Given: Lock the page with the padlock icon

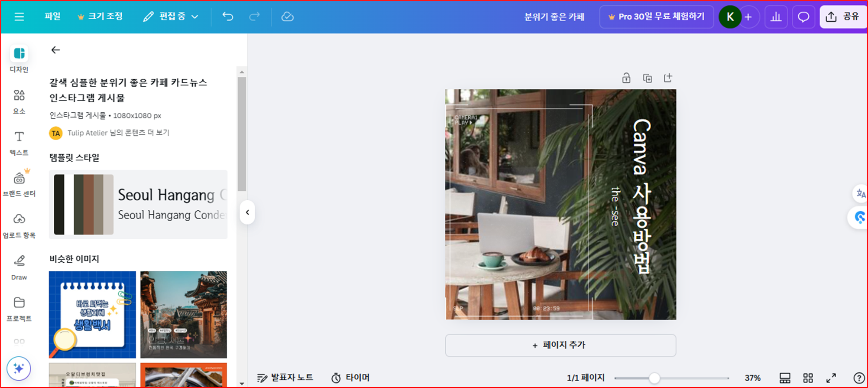Looking at the screenshot, I should point(626,78).
